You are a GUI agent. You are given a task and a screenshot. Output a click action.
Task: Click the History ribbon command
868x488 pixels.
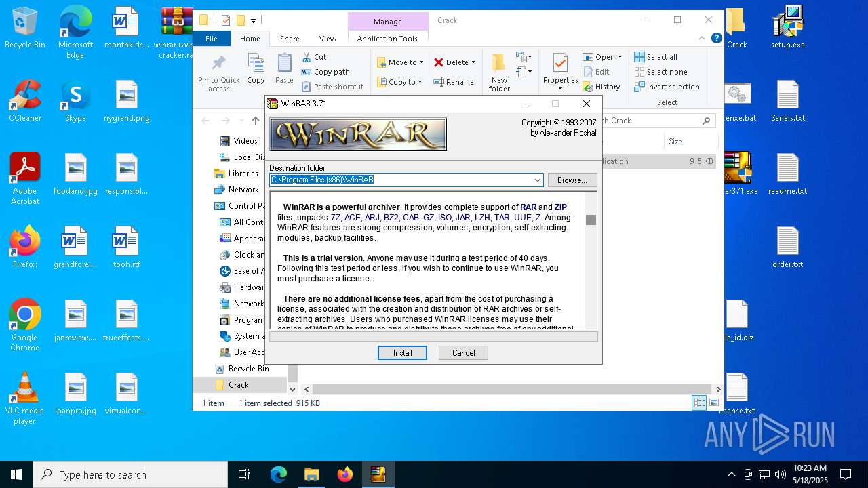[x=601, y=87]
